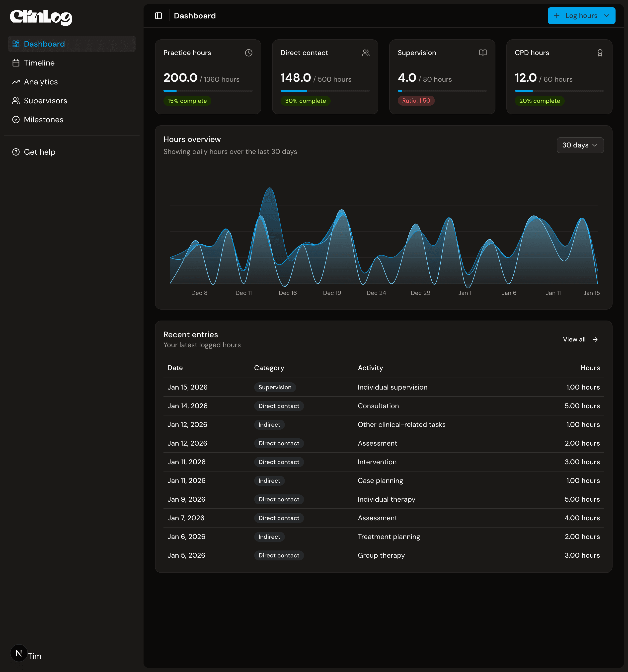This screenshot has width=628, height=672.
Task: Follow the View all entries link
Action: tap(574, 339)
